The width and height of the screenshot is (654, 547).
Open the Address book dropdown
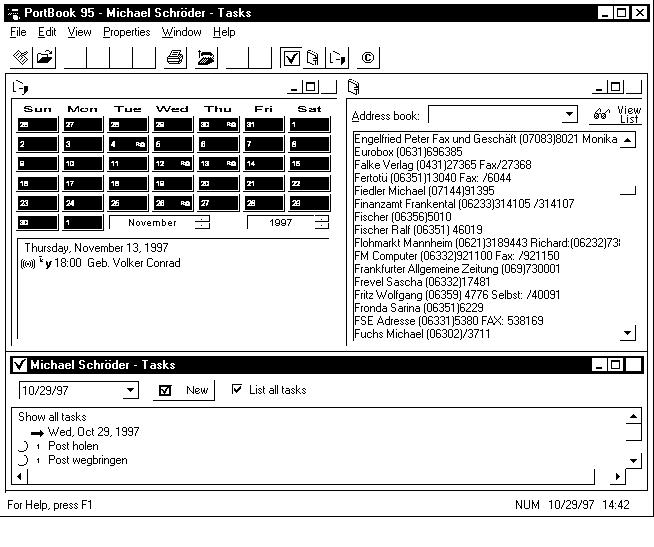[569, 115]
